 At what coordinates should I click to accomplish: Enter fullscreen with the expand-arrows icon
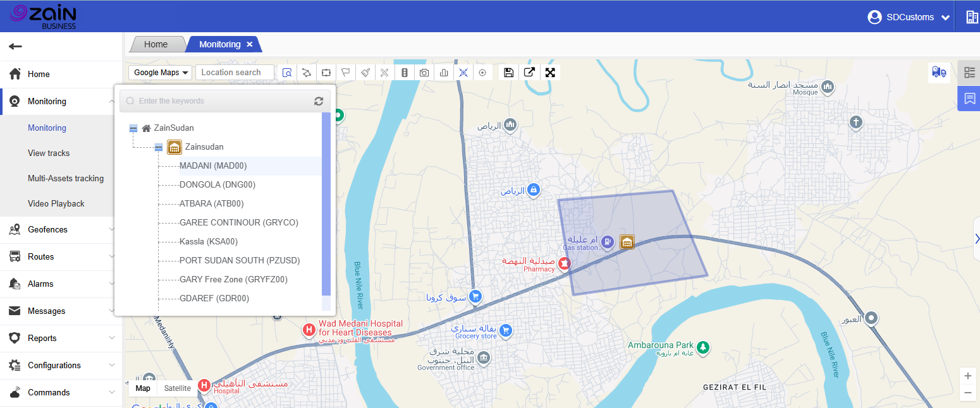point(550,73)
